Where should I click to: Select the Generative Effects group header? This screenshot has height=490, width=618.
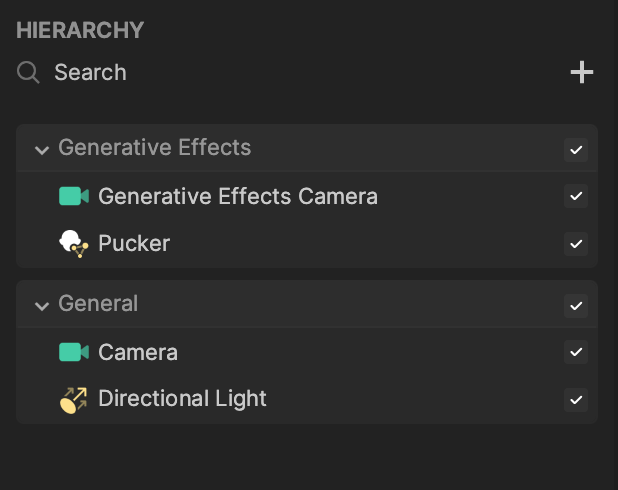click(x=154, y=147)
